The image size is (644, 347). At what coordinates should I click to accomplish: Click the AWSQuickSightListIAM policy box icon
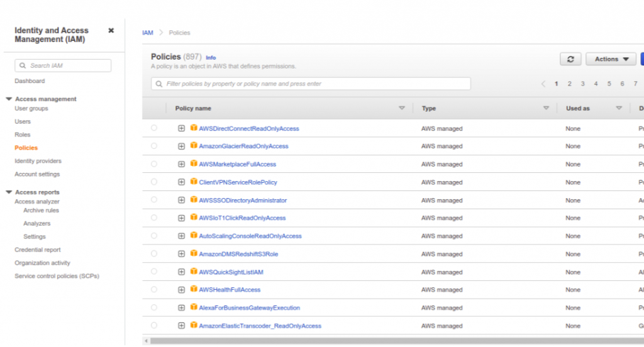(x=194, y=272)
